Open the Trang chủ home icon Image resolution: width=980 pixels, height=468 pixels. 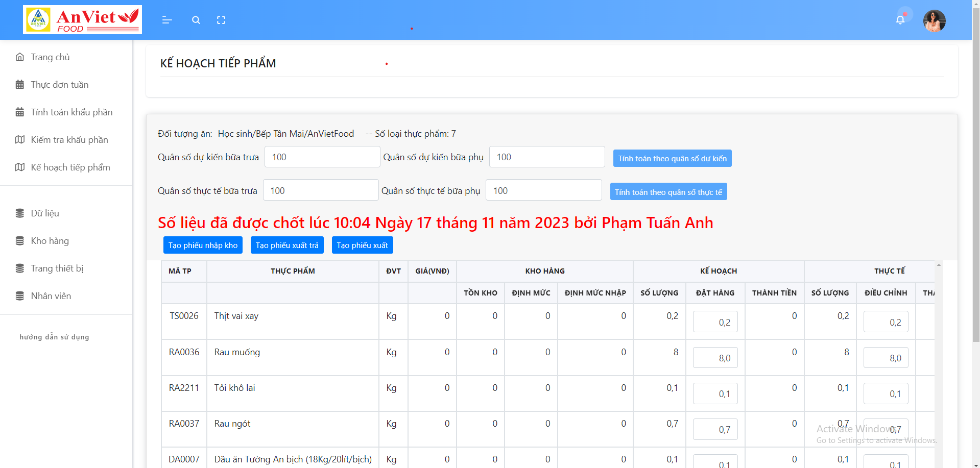click(20, 57)
